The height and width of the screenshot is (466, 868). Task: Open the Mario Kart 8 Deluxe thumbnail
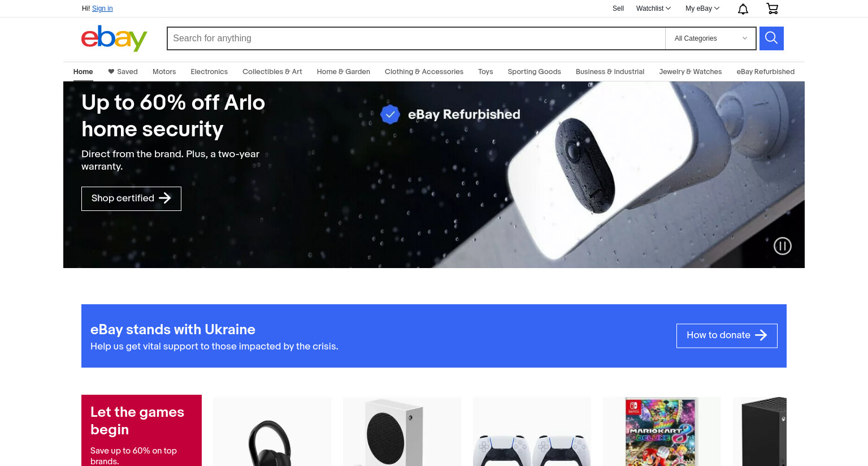point(662,432)
